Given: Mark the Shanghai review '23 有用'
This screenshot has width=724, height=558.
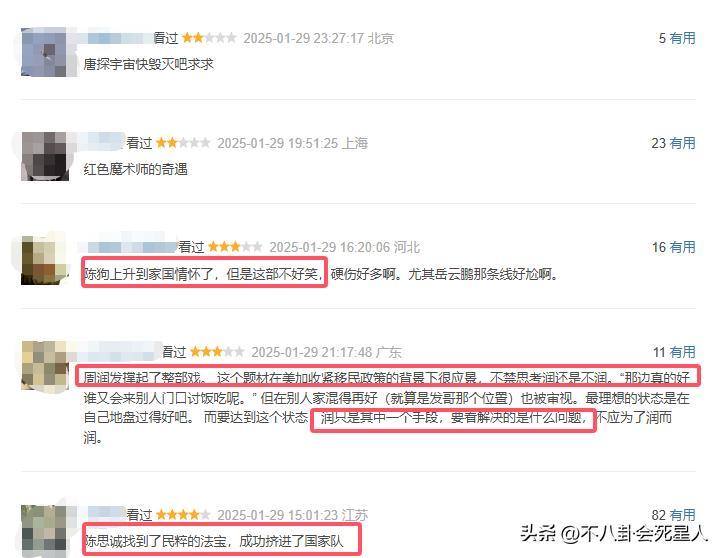Looking at the screenshot, I should [x=673, y=143].
